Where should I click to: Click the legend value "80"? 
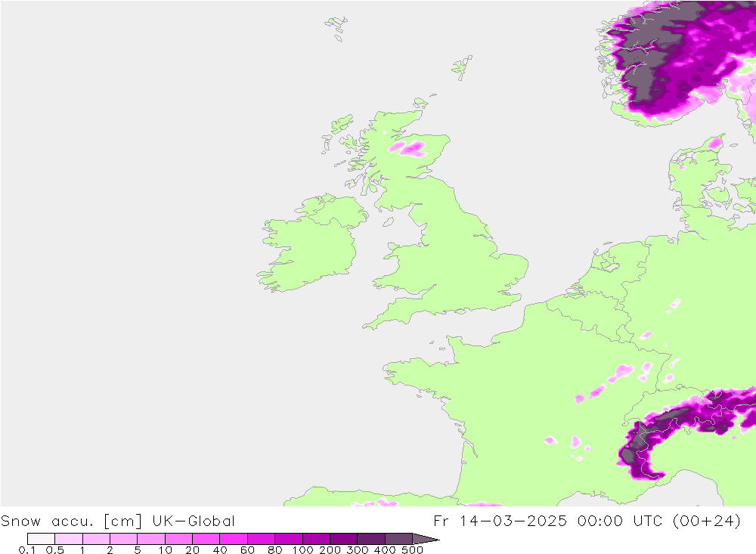[x=275, y=550]
